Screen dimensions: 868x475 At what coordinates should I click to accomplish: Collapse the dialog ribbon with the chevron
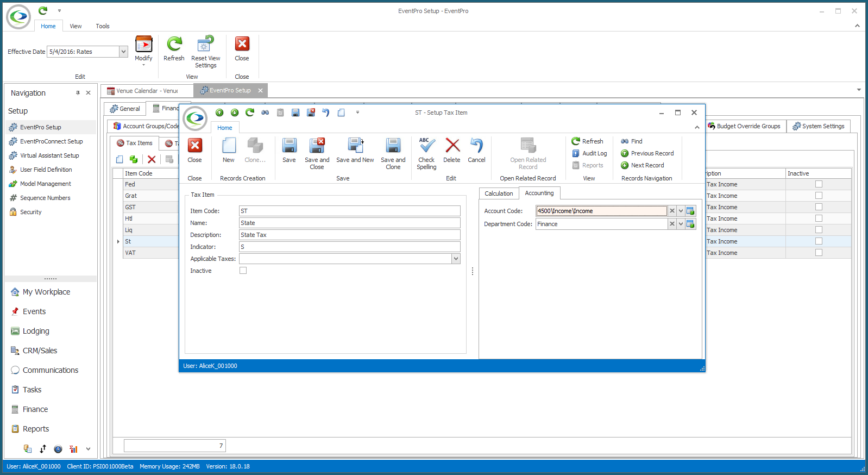(x=697, y=127)
